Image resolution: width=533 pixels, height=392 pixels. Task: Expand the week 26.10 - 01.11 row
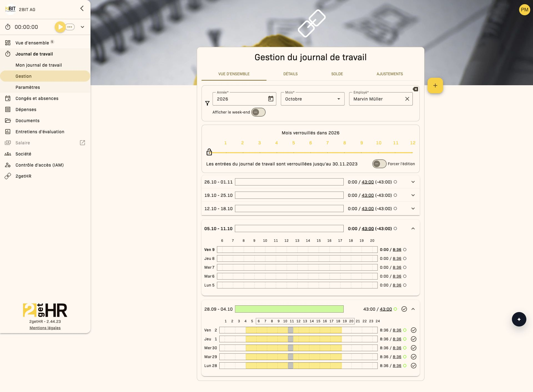tap(413, 182)
